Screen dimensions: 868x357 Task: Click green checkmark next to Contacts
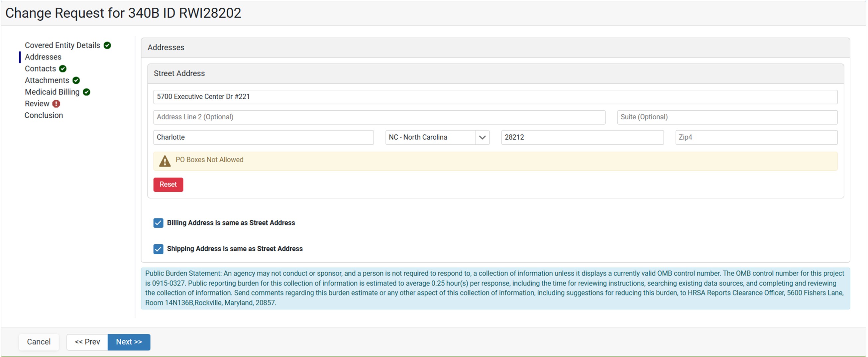point(63,69)
